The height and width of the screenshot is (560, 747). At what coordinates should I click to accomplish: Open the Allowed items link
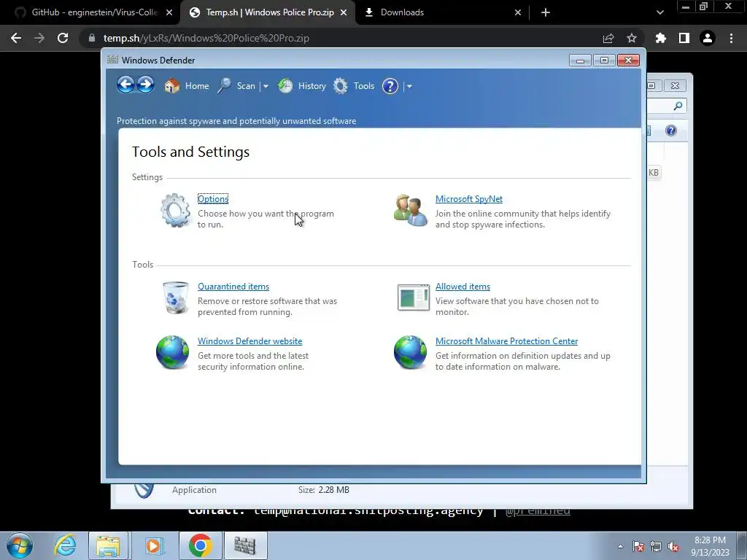coord(462,287)
